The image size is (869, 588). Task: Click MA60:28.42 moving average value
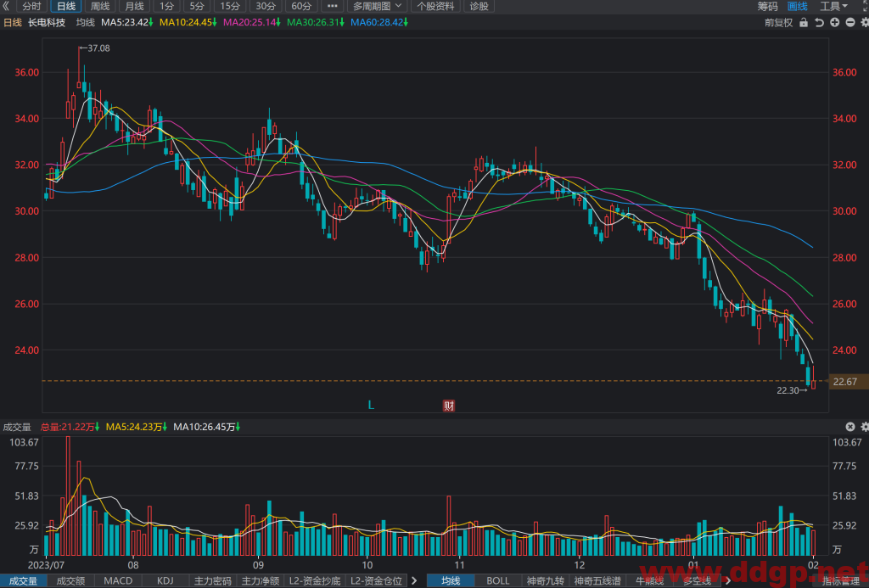[379, 23]
